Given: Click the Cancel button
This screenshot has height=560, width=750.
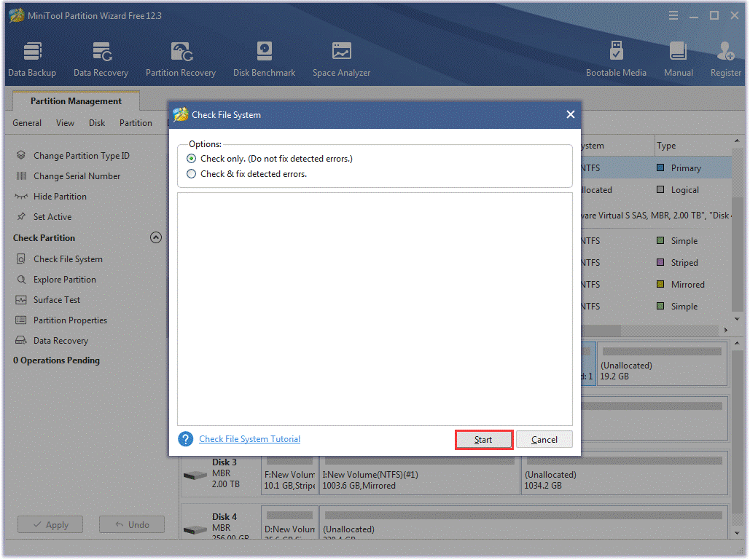Looking at the screenshot, I should click(544, 440).
